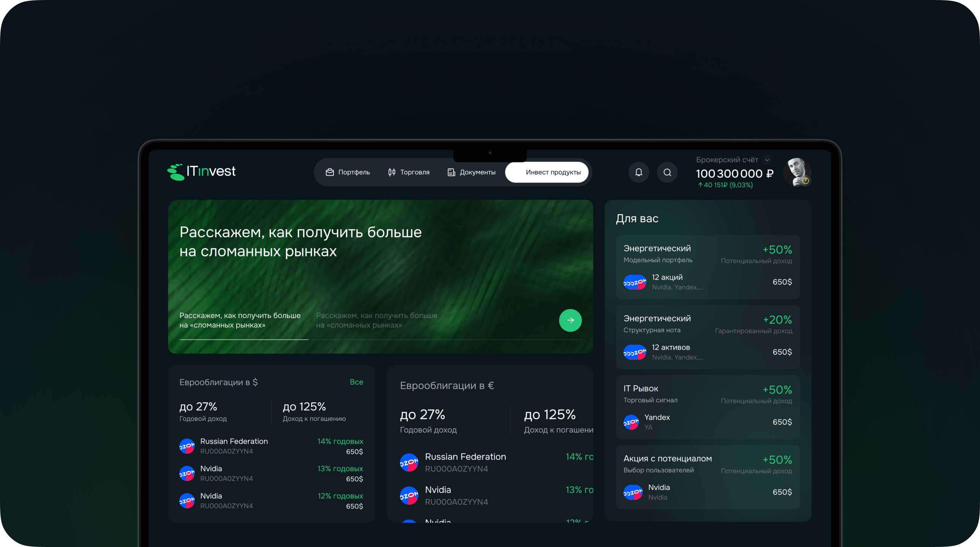Click the stacked Ozon icons beside 12 акций
Viewport: 980px width, 547px height.
[x=635, y=282]
